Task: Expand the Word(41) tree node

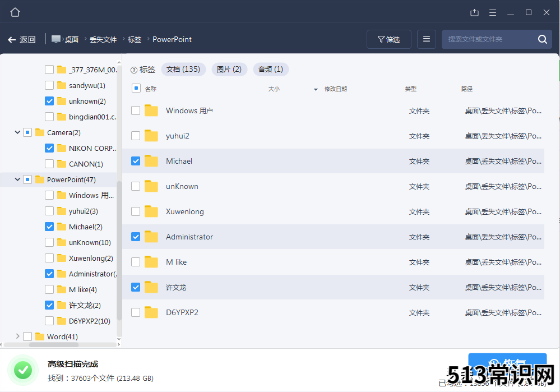Action: (x=17, y=336)
